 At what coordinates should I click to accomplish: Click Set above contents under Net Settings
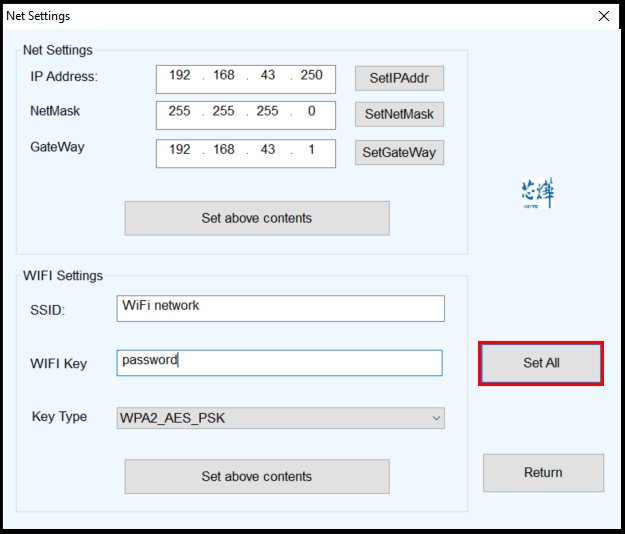(x=257, y=218)
